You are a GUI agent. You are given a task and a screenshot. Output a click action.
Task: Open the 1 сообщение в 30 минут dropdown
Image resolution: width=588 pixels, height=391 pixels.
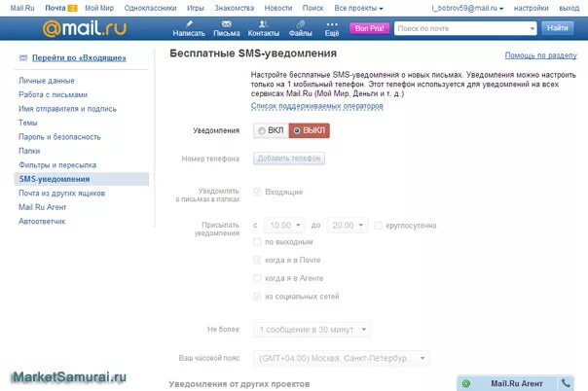click(312, 330)
